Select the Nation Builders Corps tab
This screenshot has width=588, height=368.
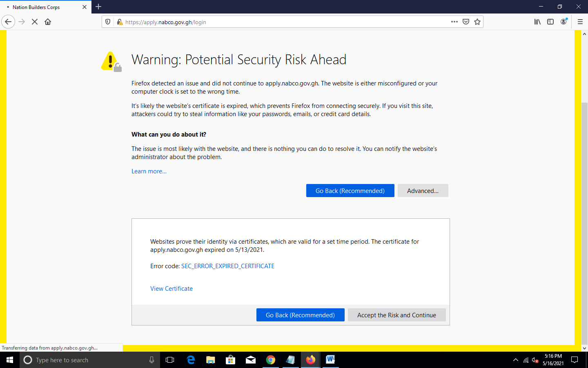coord(41,7)
